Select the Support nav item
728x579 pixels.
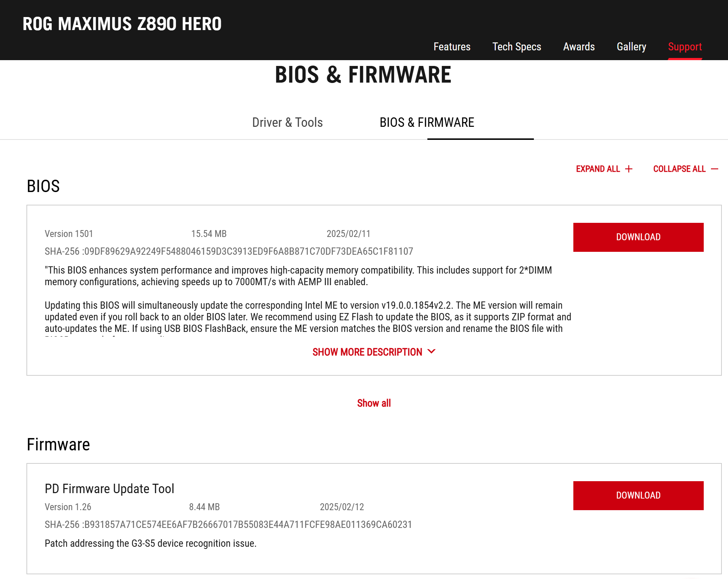pyautogui.click(x=685, y=47)
